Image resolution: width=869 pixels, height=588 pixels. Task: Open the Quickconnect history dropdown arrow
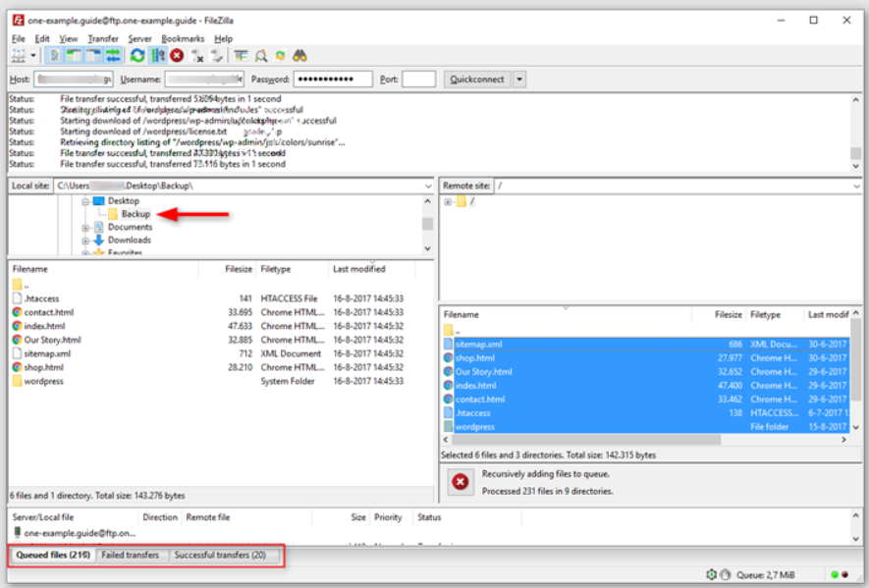click(519, 80)
